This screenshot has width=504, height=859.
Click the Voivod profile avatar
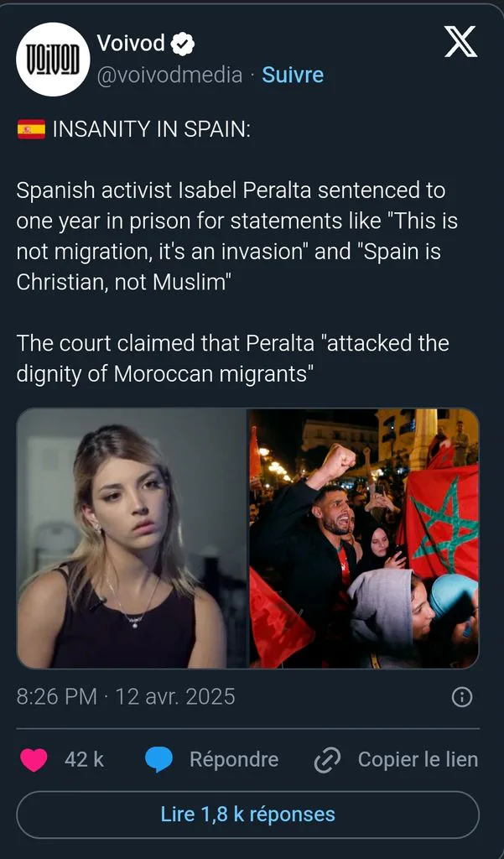53,60
